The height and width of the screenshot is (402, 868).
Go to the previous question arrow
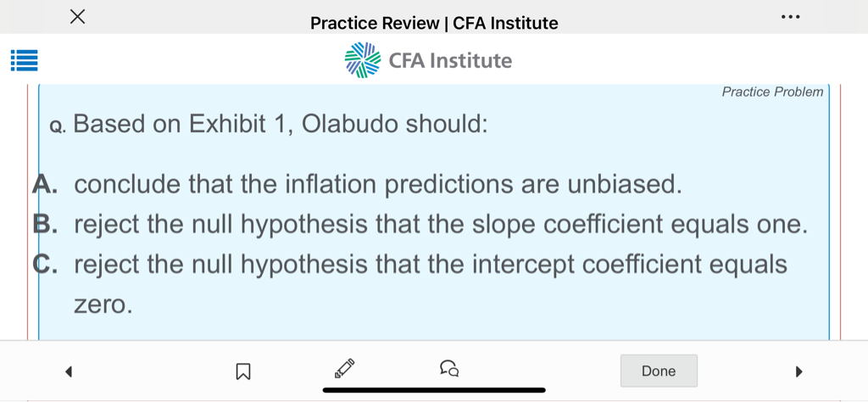(70, 371)
